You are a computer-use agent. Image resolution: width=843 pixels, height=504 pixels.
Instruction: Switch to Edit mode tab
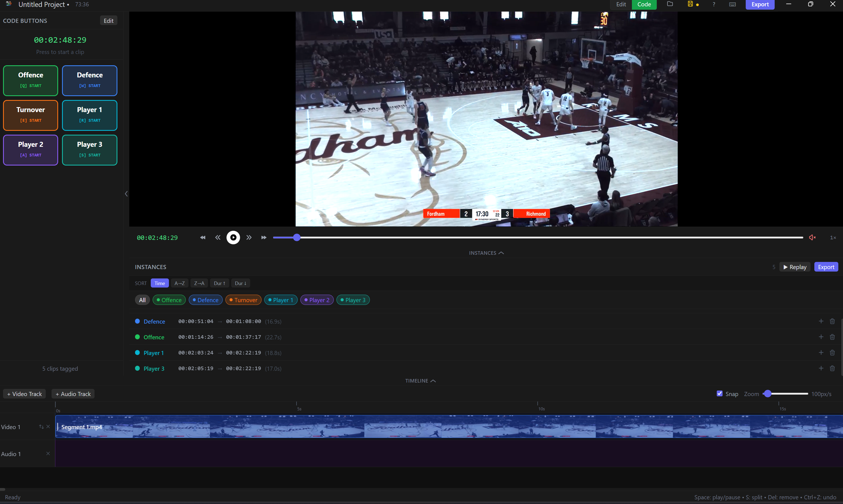(x=621, y=4)
